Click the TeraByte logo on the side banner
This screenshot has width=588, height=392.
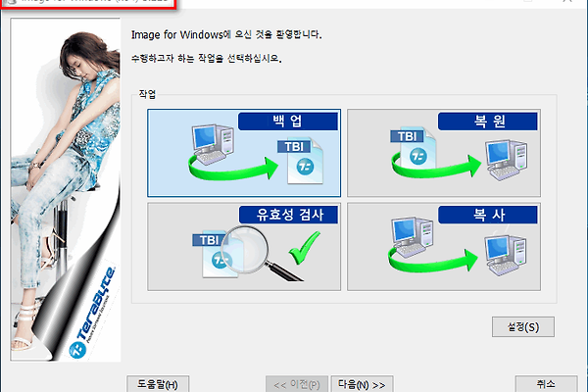point(93,312)
